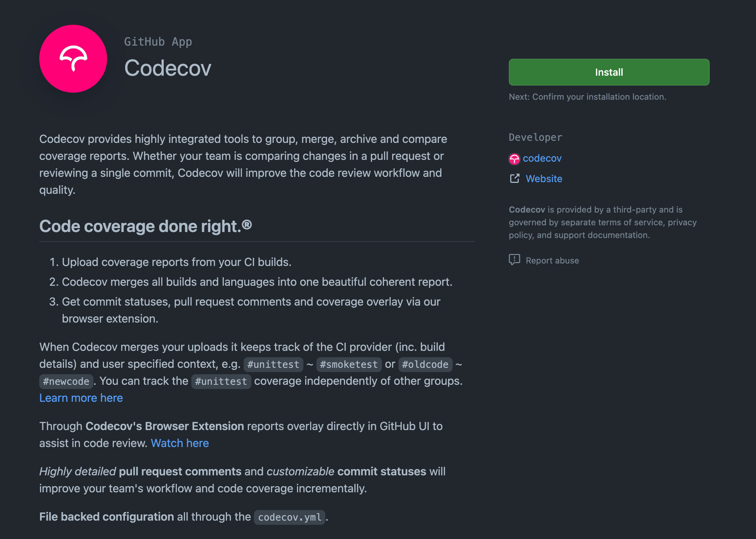The image size is (756, 539).
Task: Click the Confirm your installation location note
Action: pos(587,97)
